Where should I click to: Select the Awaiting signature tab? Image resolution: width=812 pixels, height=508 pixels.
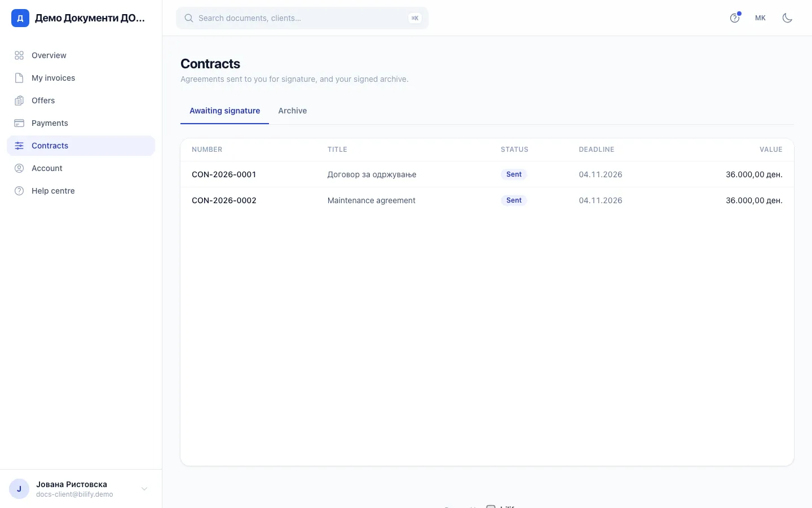point(225,111)
